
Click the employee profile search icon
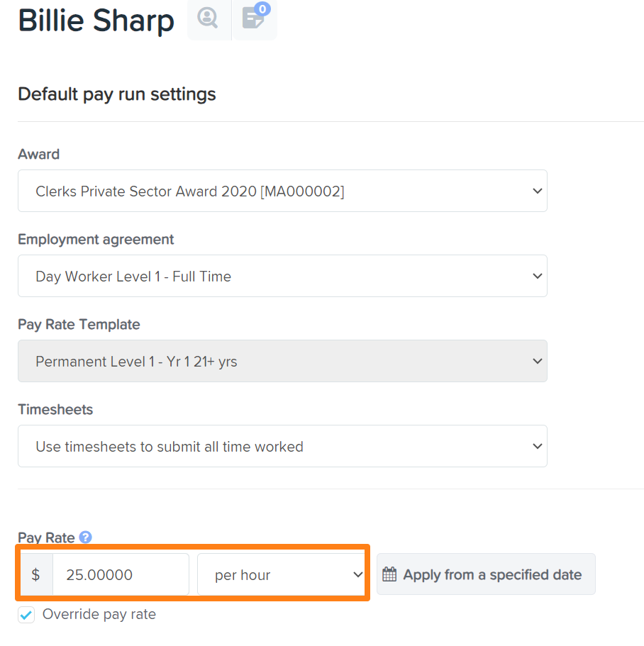click(209, 18)
